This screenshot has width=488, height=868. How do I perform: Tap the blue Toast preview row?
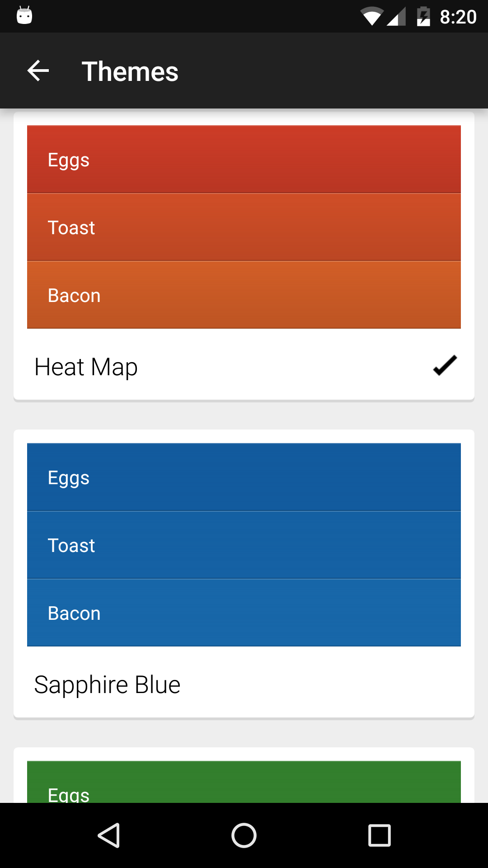click(244, 545)
